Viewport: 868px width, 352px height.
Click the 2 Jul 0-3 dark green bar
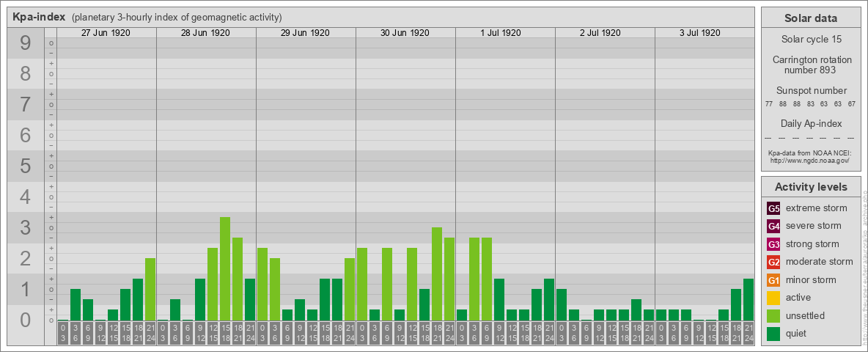[x=562, y=304]
